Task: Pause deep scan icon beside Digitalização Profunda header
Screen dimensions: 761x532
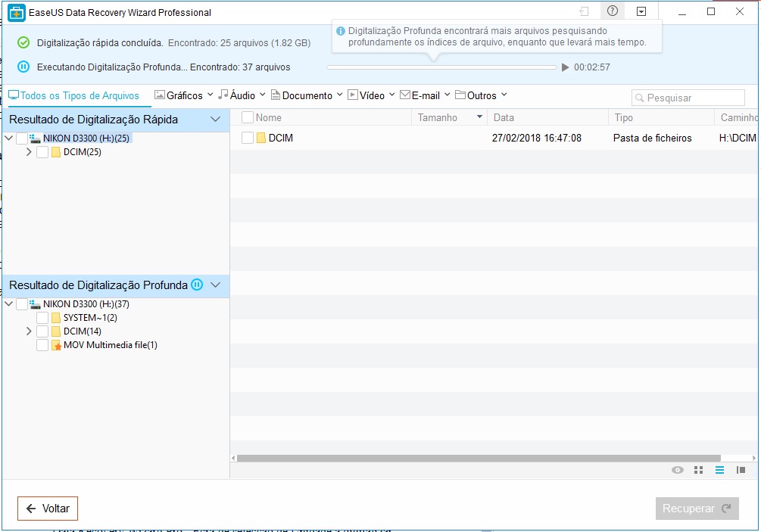Action: tap(197, 285)
